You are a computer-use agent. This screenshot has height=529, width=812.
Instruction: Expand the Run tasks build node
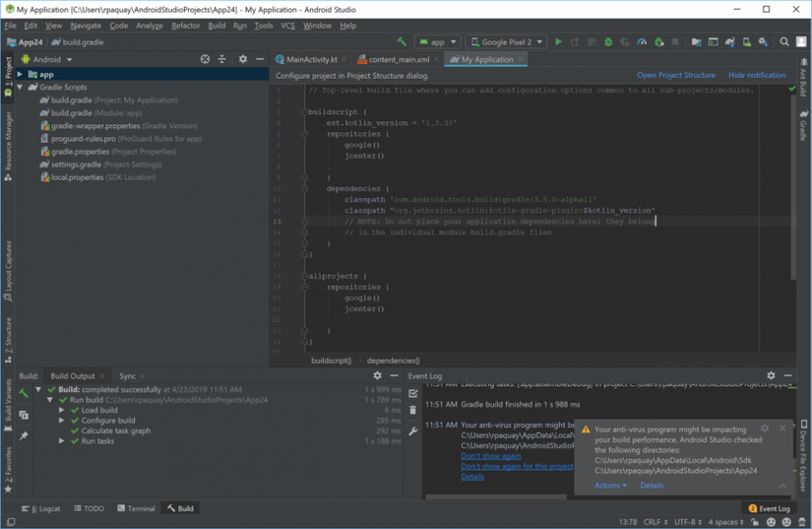[x=62, y=441]
